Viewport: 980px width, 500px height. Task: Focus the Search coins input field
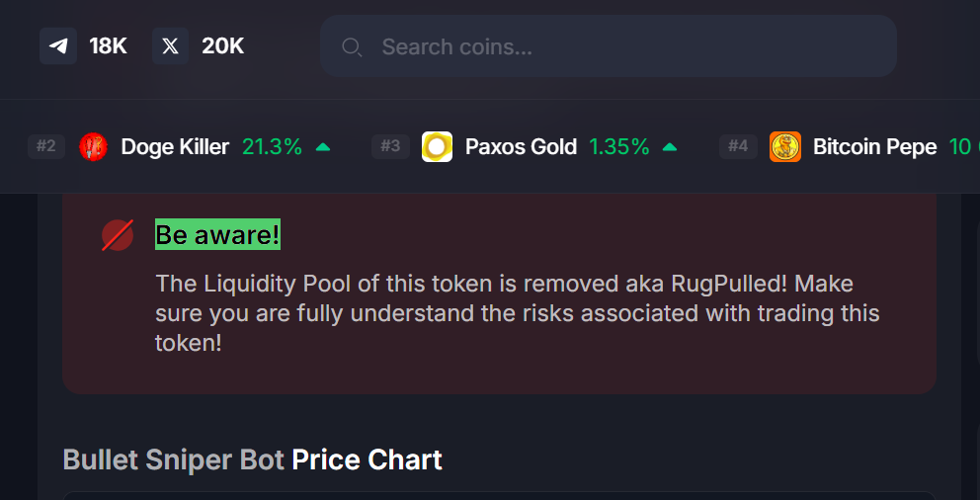pos(622,46)
